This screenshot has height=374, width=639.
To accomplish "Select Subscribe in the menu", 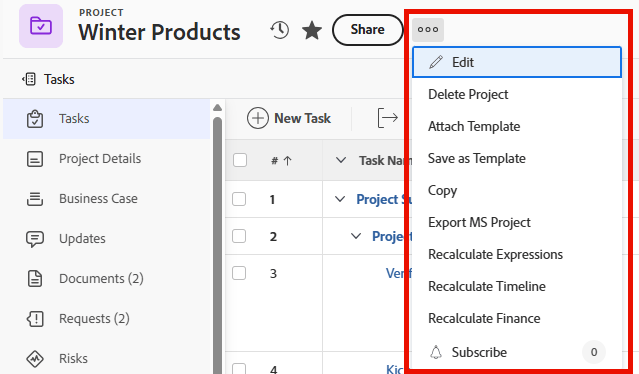I will pos(517,352).
